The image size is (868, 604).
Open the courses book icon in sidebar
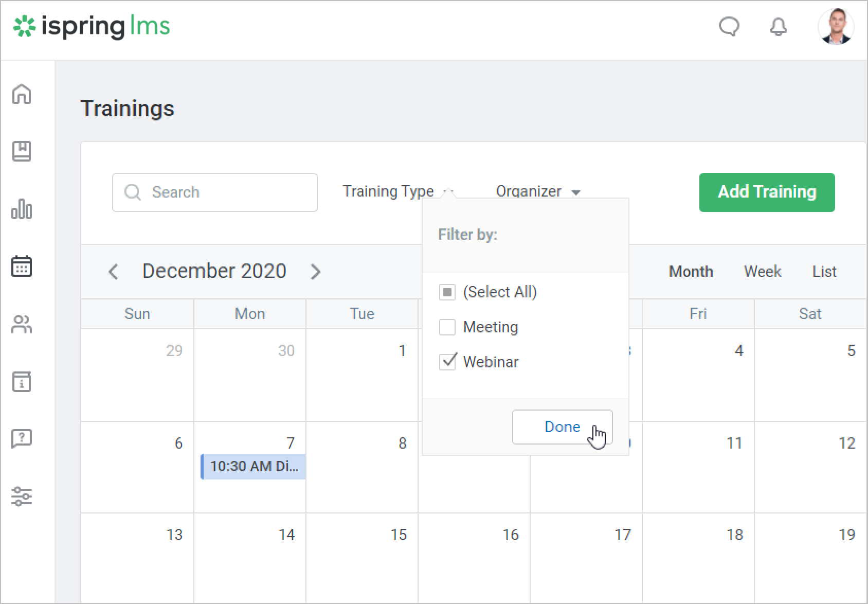click(22, 152)
